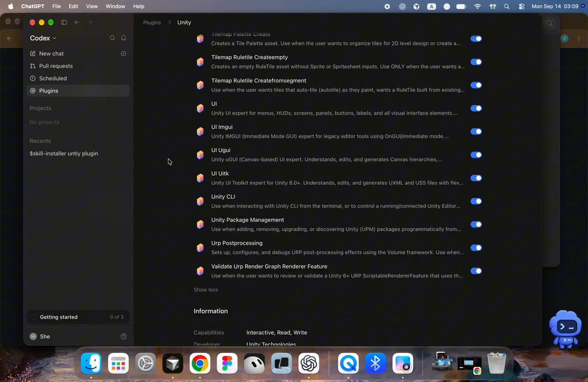Open Finder from the dock

91,363
